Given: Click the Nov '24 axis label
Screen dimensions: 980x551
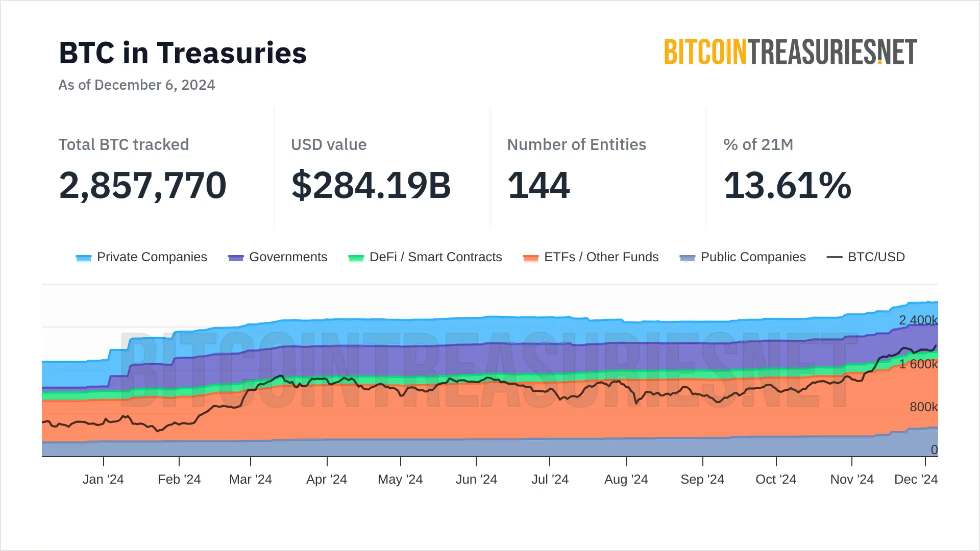Looking at the screenshot, I should pos(852,480).
